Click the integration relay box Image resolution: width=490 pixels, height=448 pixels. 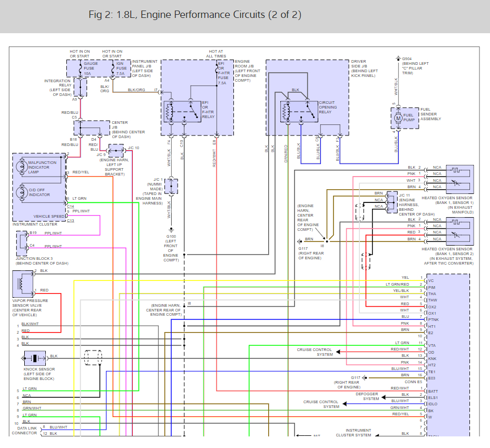click(80, 87)
